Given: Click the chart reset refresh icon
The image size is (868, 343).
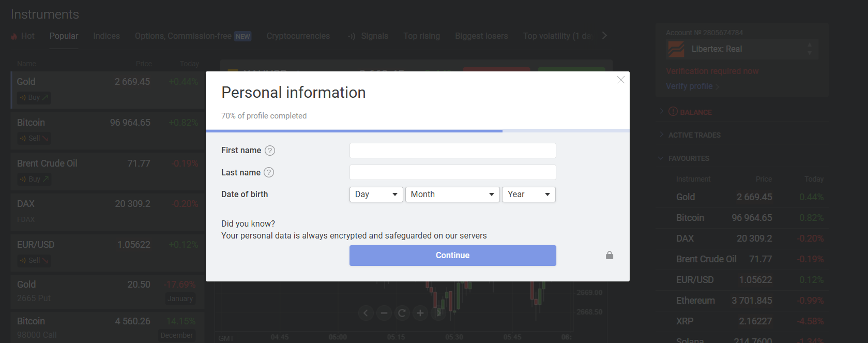Looking at the screenshot, I should 402,313.
